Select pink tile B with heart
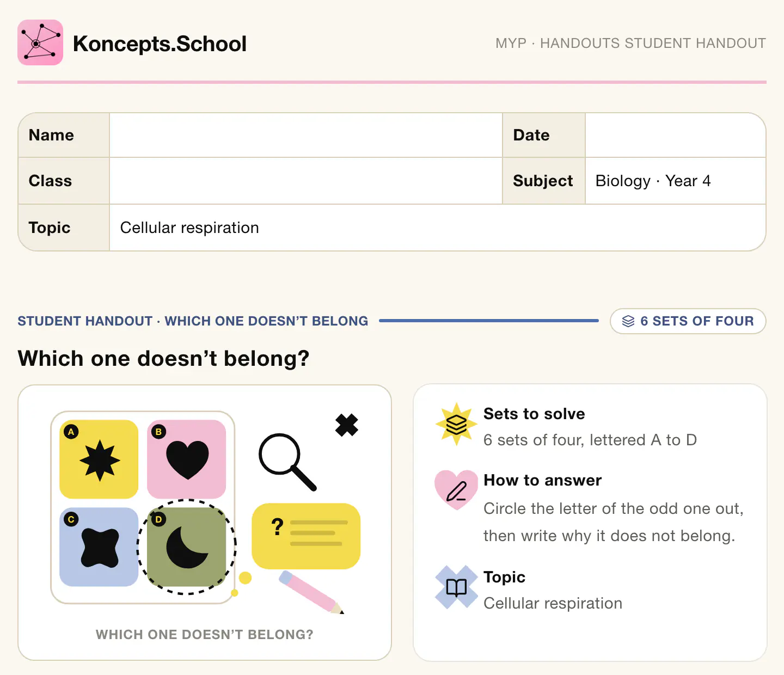The width and height of the screenshot is (784, 675). click(x=186, y=459)
